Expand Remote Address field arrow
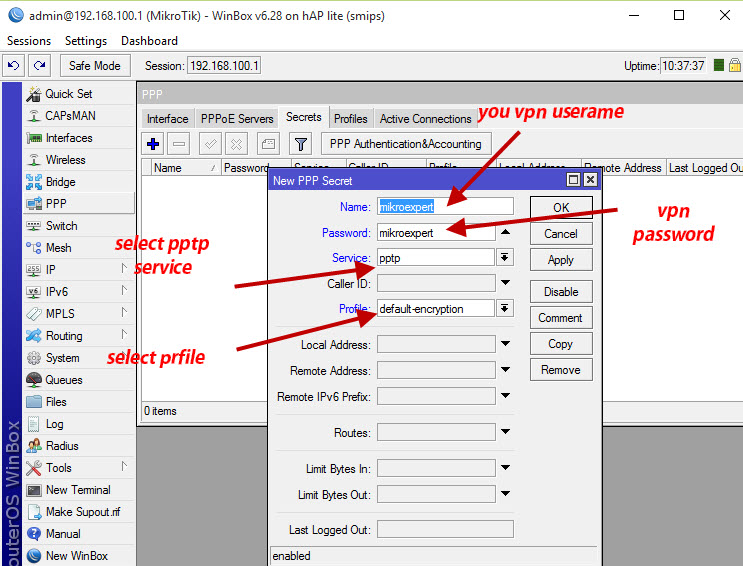Screen dimensions: 743x566 click(x=506, y=369)
